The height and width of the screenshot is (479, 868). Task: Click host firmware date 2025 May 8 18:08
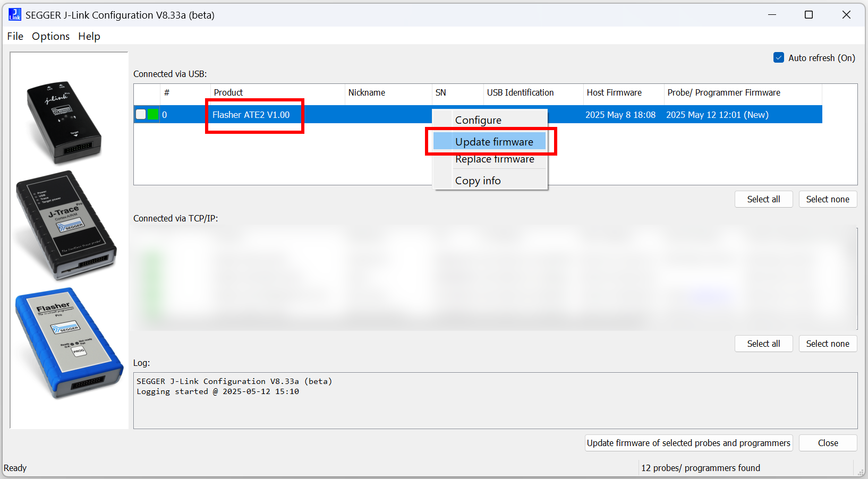[x=620, y=115]
